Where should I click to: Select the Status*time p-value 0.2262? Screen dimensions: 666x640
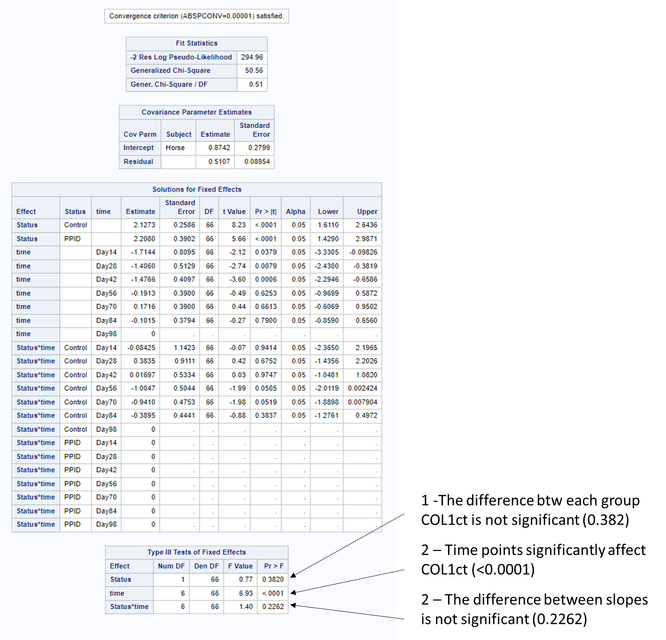point(273,606)
